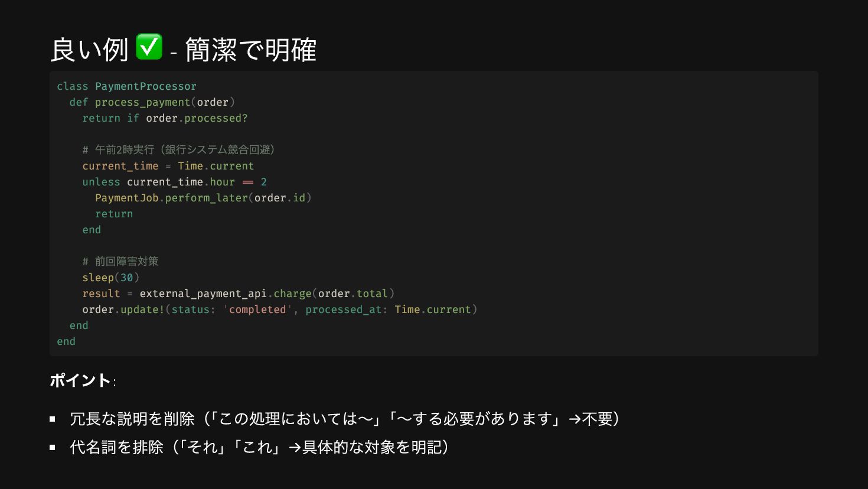The width and height of the screenshot is (868, 489).
Task: Click the 代名詞を排除 bullet point
Action: pos(260,447)
